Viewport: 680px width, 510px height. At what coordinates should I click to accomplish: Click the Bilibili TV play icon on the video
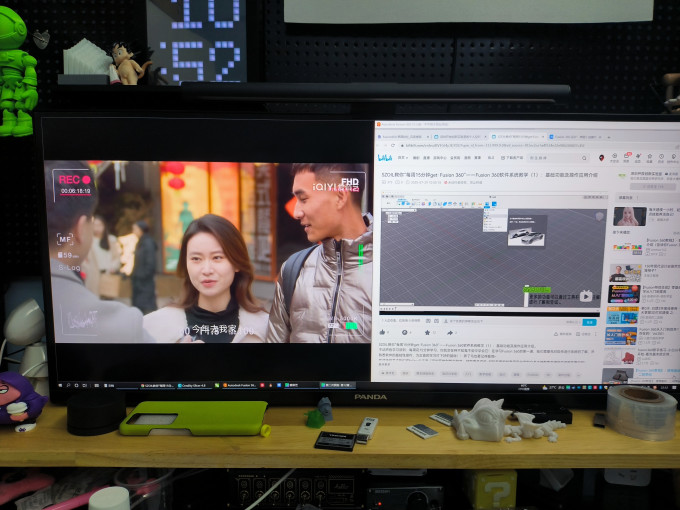point(586,296)
